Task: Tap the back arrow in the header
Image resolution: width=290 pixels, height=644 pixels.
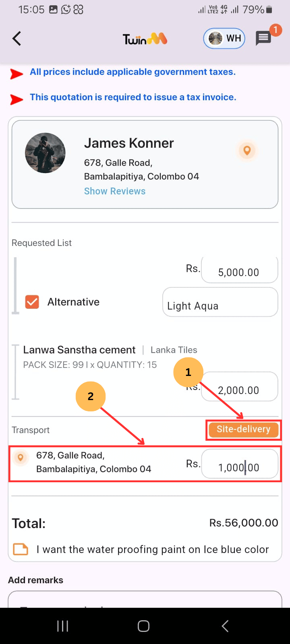Action: (17, 39)
